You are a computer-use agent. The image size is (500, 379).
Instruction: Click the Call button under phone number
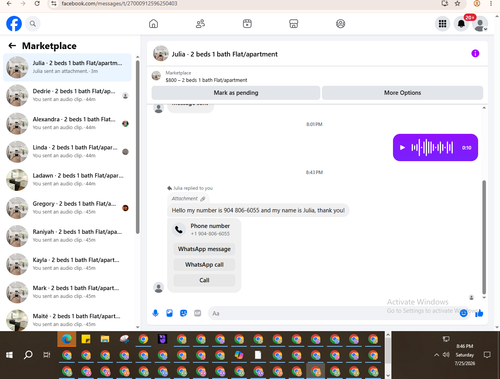point(204,280)
